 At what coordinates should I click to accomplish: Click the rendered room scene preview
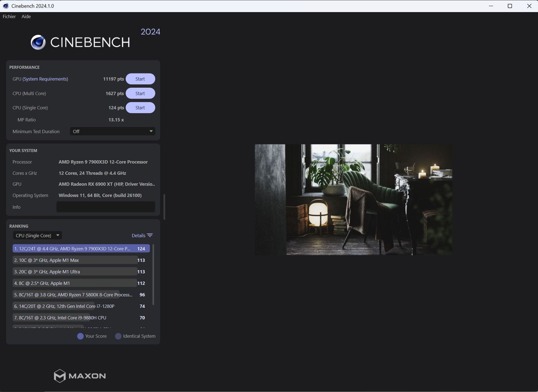click(x=353, y=200)
